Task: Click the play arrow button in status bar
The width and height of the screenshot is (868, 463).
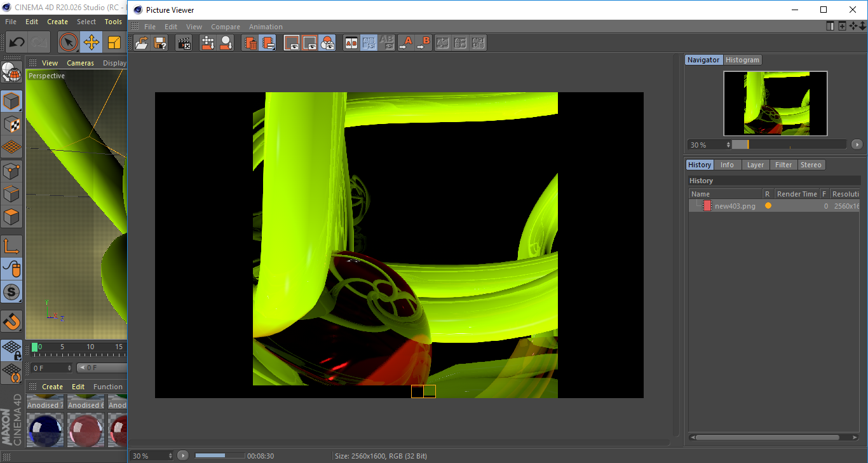Action: click(x=183, y=455)
